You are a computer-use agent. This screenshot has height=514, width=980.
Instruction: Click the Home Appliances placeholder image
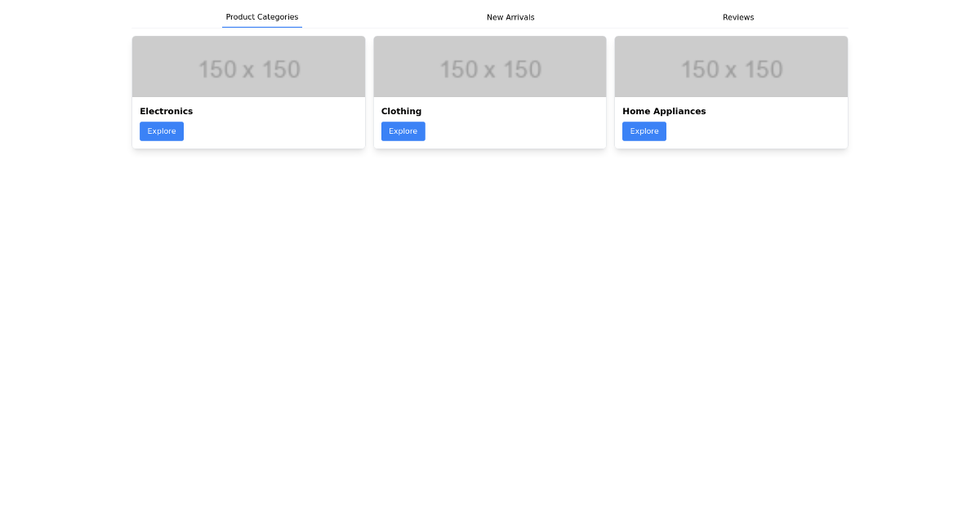click(730, 66)
